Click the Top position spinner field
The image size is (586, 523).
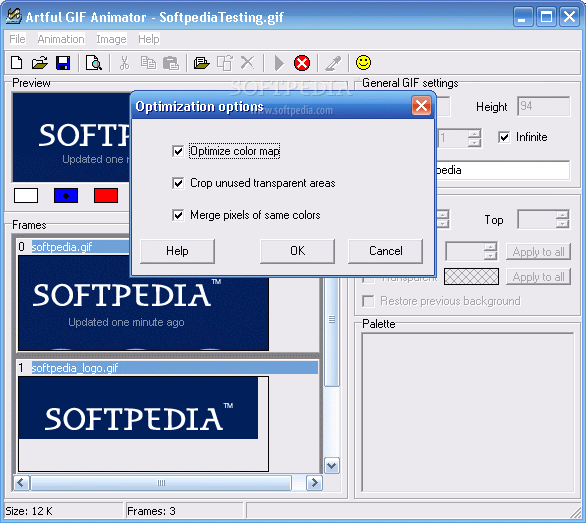(544, 219)
